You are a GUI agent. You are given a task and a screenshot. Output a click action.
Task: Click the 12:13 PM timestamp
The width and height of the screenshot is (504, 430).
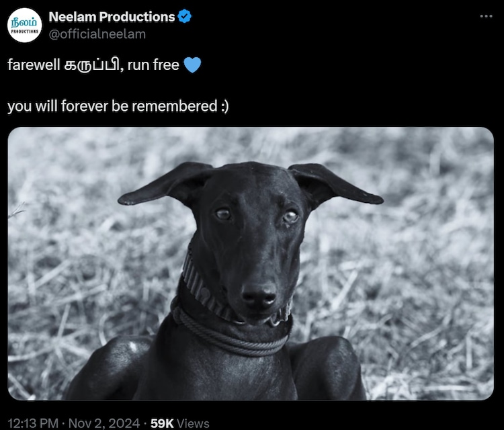[33, 423]
